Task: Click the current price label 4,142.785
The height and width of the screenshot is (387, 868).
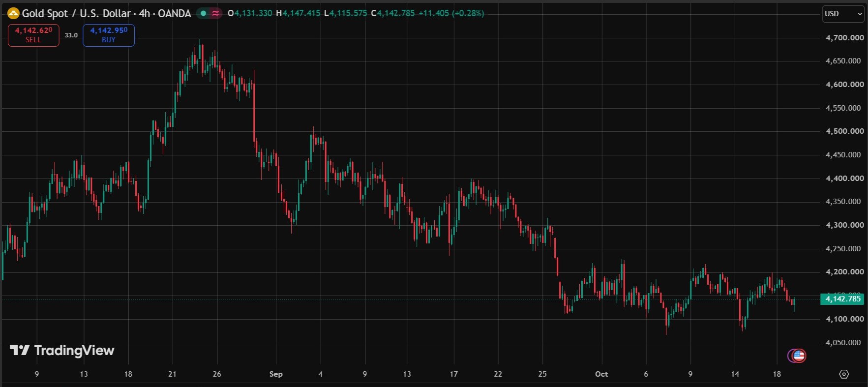Action: coord(842,298)
